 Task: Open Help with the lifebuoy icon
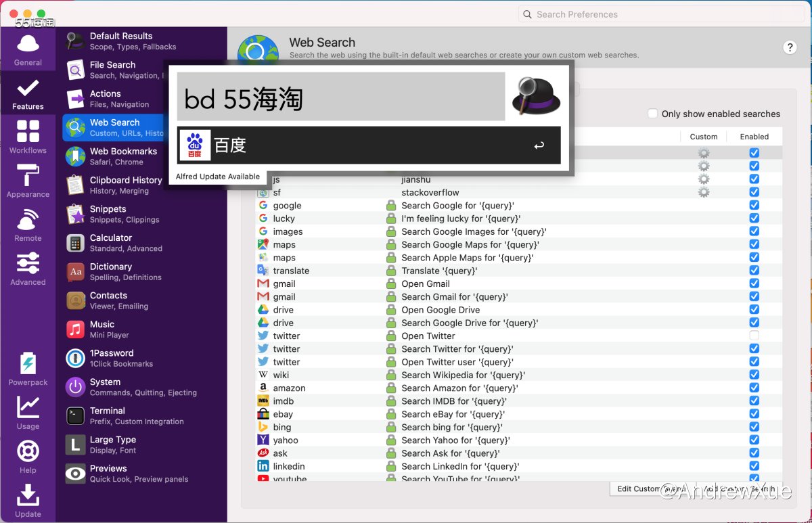click(28, 457)
